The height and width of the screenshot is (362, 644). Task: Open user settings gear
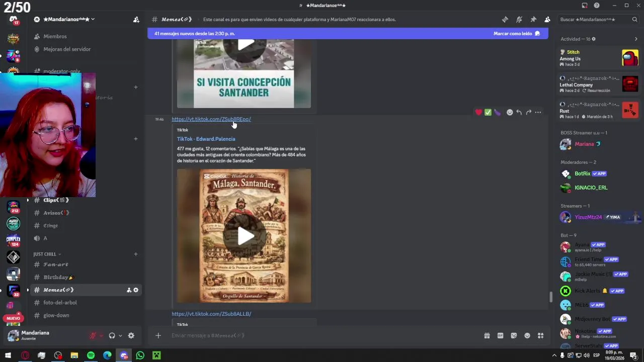(x=131, y=336)
